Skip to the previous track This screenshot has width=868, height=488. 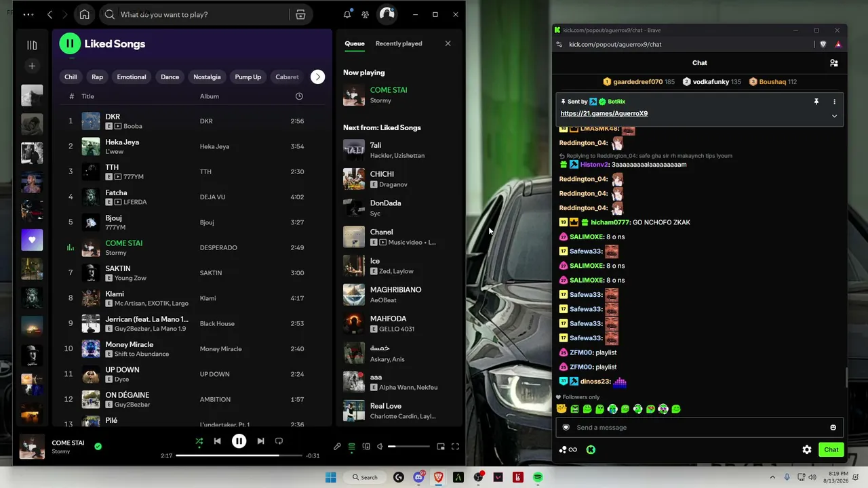point(217,441)
